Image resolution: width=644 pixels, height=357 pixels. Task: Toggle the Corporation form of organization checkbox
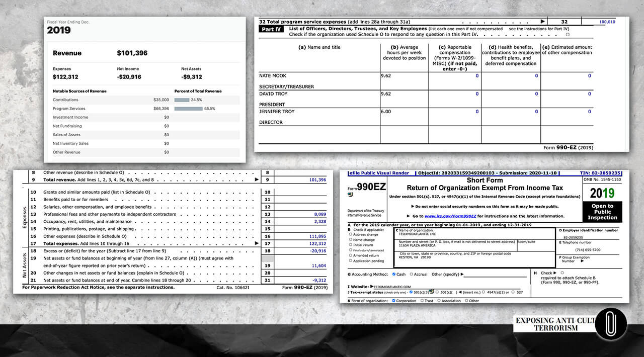pos(393,301)
